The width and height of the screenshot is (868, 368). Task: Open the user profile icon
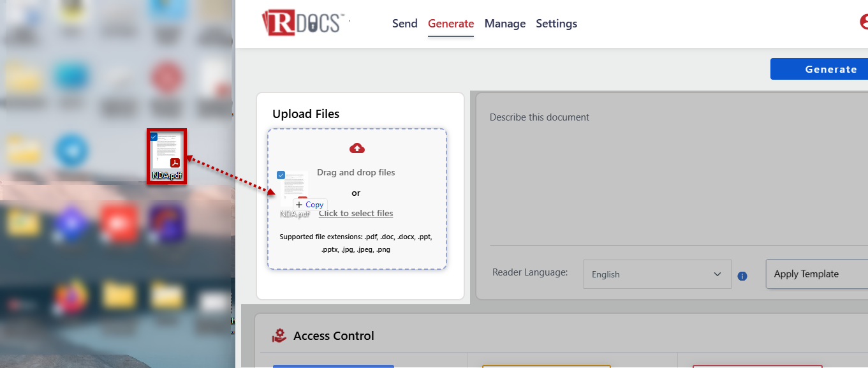coord(864,23)
